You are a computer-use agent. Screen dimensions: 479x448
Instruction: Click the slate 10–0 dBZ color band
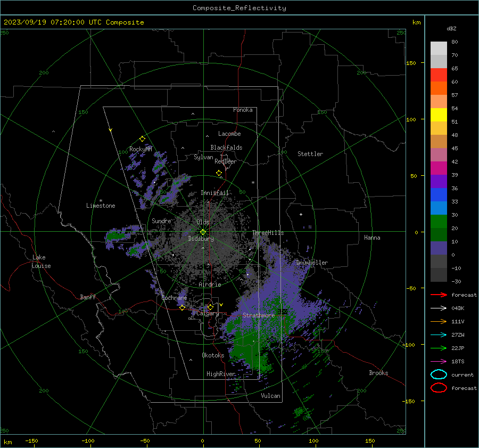click(439, 248)
